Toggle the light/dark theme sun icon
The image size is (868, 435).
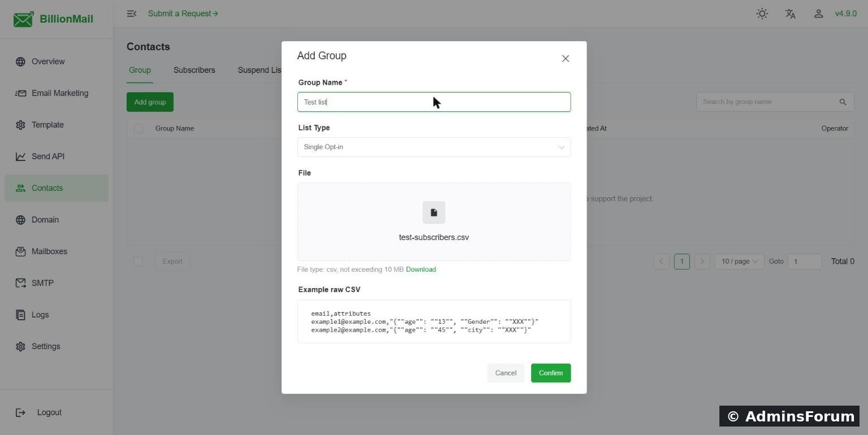pos(762,14)
